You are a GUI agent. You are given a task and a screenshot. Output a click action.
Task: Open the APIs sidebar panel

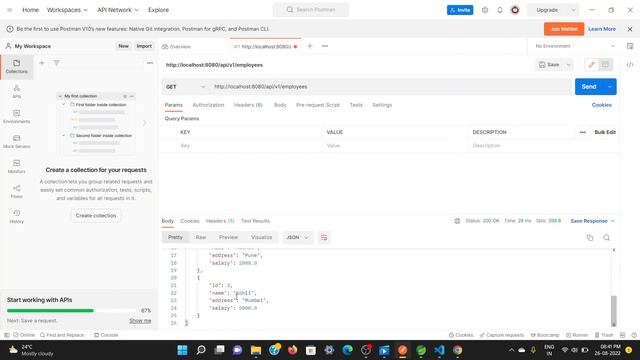pyautogui.click(x=16, y=91)
